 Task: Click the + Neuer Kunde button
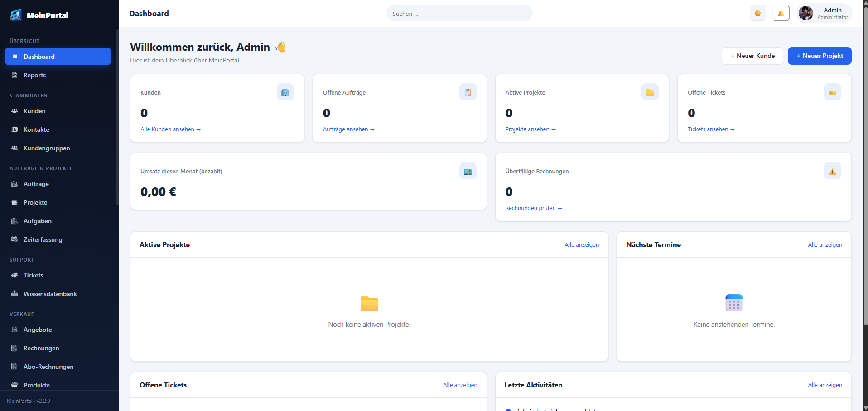pos(752,56)
